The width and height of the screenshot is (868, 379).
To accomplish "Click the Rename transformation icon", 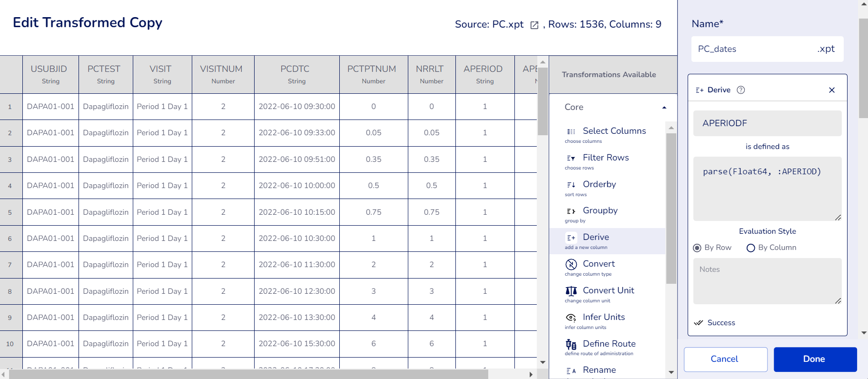I will pos(571,370).
